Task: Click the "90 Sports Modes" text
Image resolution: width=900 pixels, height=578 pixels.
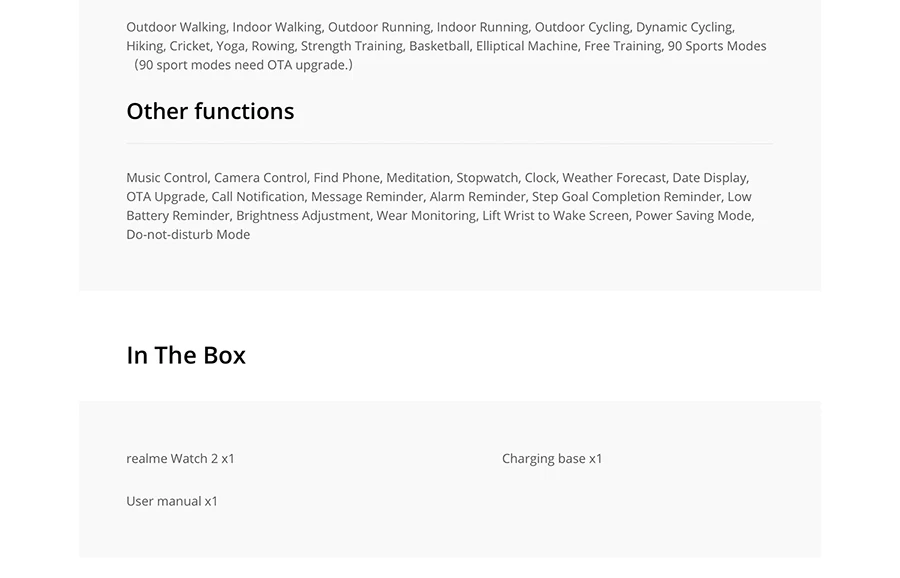Action: [x=717, y=46]
